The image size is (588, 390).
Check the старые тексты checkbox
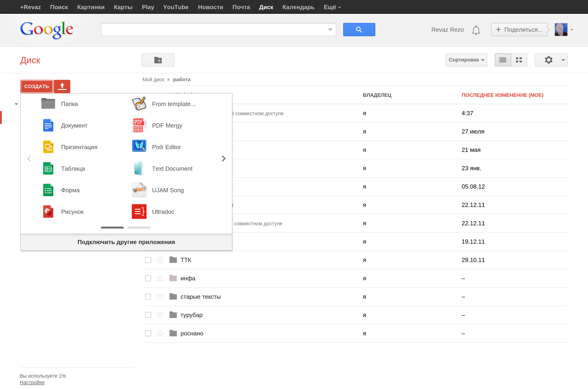coord(148,297)
